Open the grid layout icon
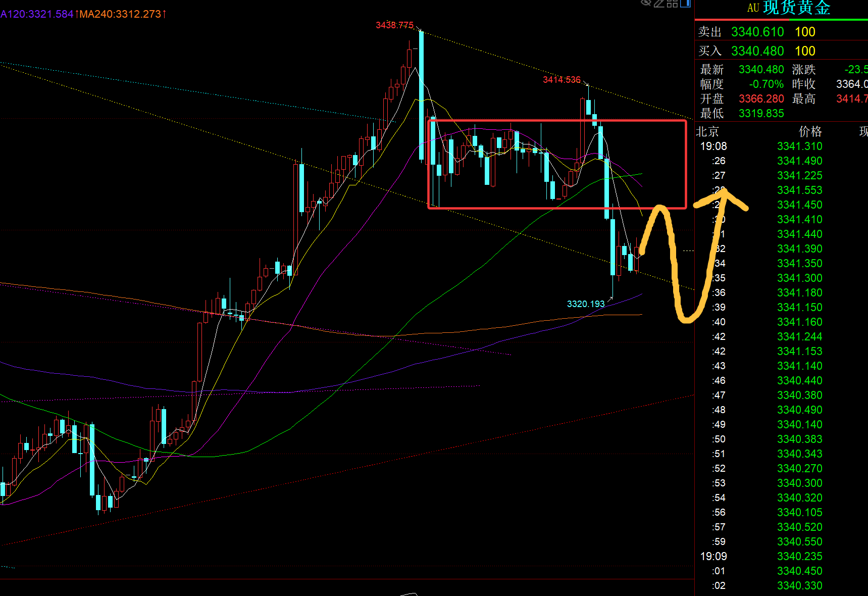This screenshot has width=868, height=596. click(x=672, y=4)
